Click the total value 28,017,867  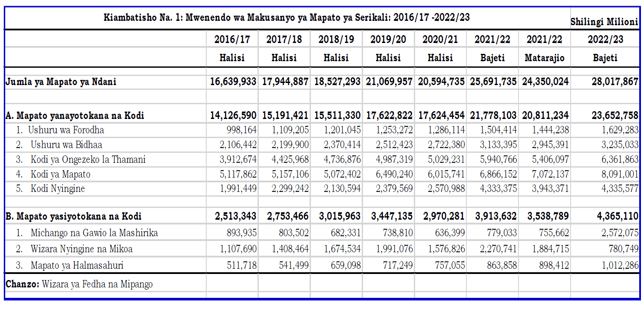click(x=615, y=82)
